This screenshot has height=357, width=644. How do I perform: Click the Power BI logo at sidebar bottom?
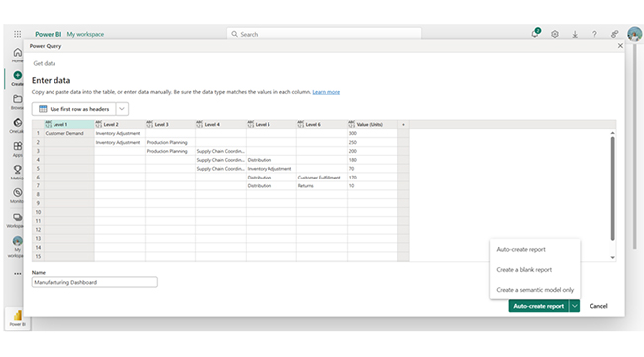tap(17, 317)
